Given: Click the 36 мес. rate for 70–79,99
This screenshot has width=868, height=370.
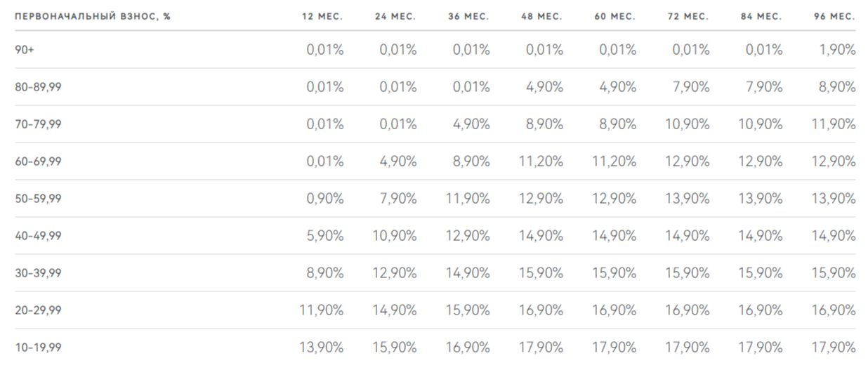Looking at the screenshot, I should 471,124.
